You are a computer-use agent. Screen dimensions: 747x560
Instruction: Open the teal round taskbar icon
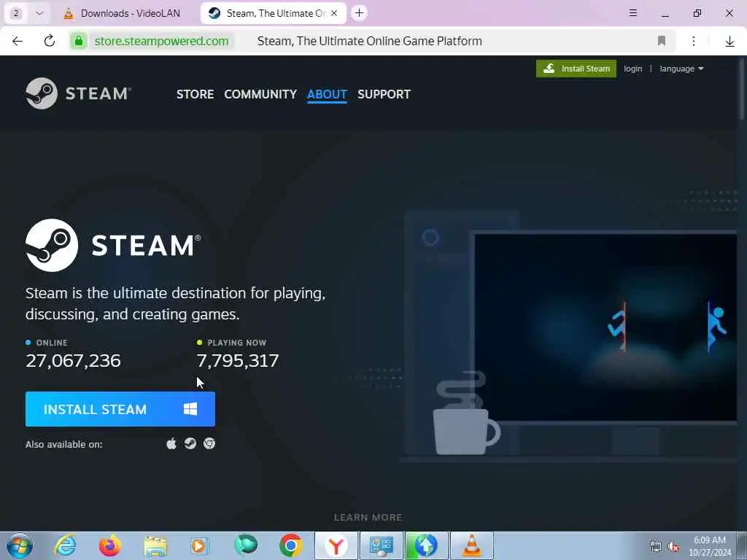click(246, 545)
